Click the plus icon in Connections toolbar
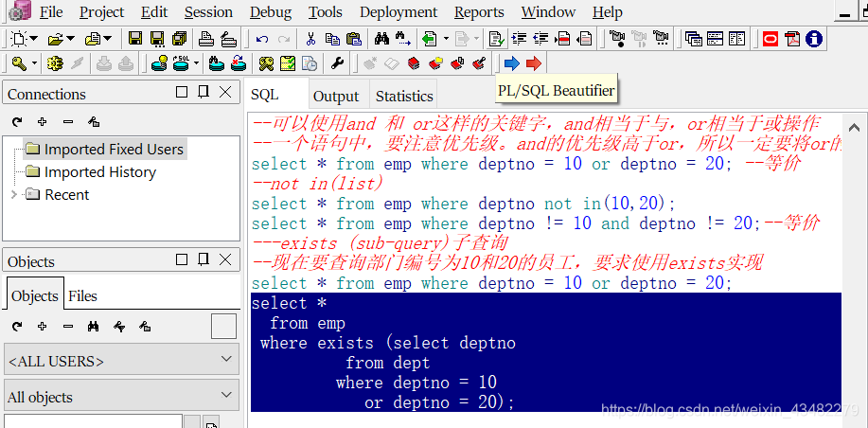This screenshot has height=428, width=868. coord(42,122)
